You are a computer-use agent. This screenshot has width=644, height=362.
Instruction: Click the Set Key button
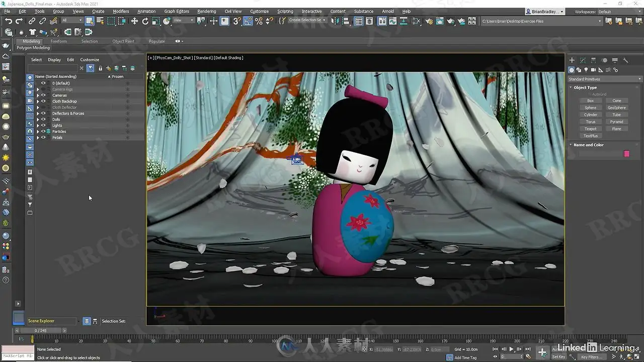[x=558, y=356]
